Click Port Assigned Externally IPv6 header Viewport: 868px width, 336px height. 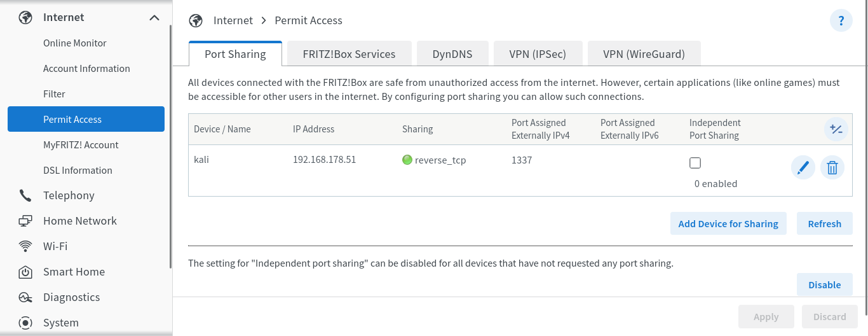630,129
